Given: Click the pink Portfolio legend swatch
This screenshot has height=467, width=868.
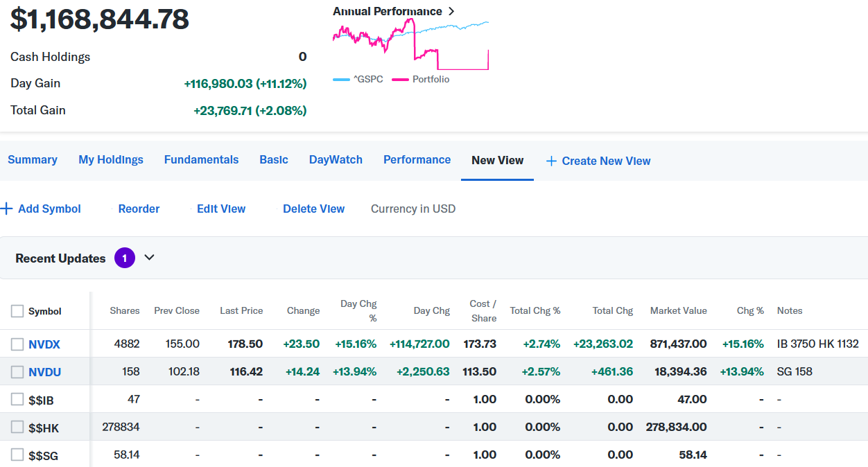Looking at the screenshot, I should tap(400, 80).
